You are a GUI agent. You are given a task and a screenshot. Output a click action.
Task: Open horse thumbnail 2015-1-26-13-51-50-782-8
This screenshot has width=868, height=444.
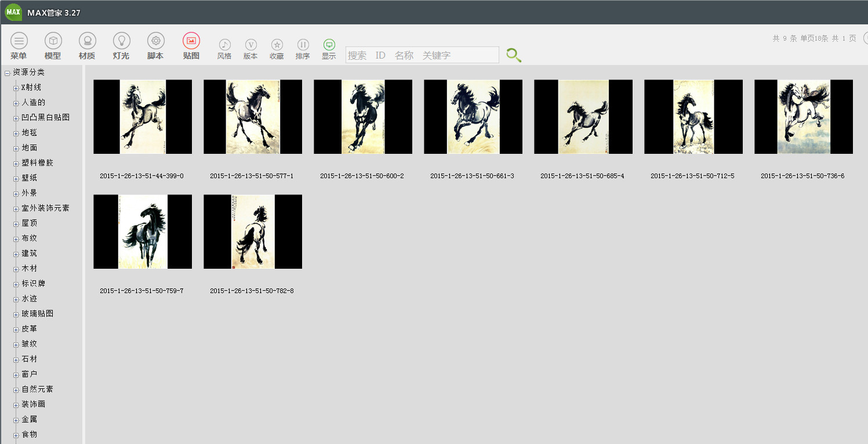pos(253,232)
